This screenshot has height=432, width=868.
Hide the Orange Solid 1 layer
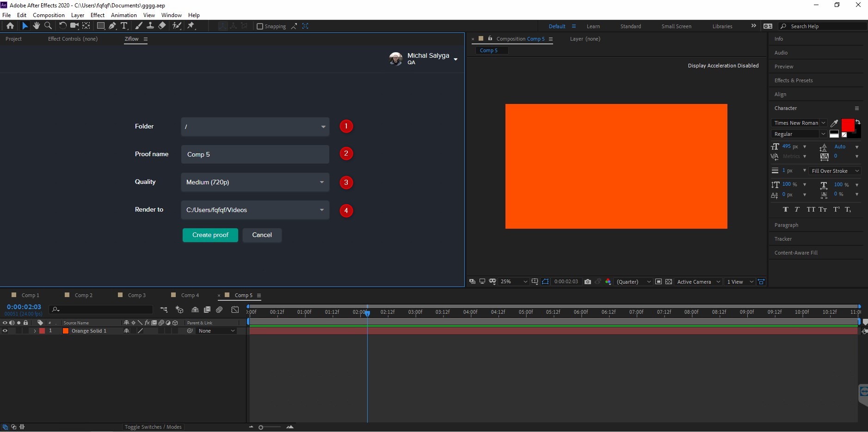5,331
